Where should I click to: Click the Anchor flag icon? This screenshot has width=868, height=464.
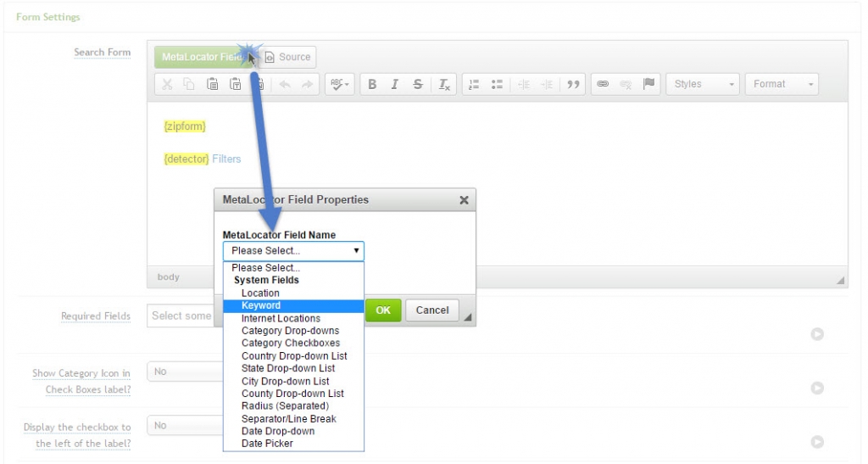tap(648, 84)
